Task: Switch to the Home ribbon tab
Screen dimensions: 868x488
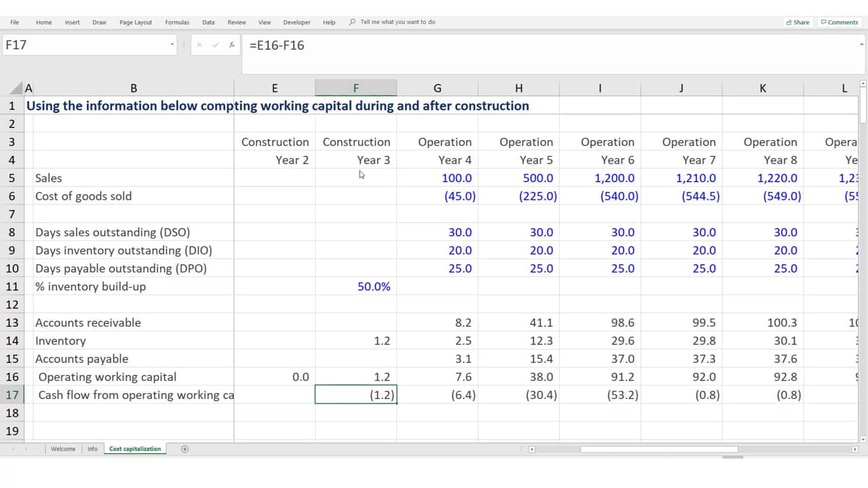Action: tap(43, 22)
